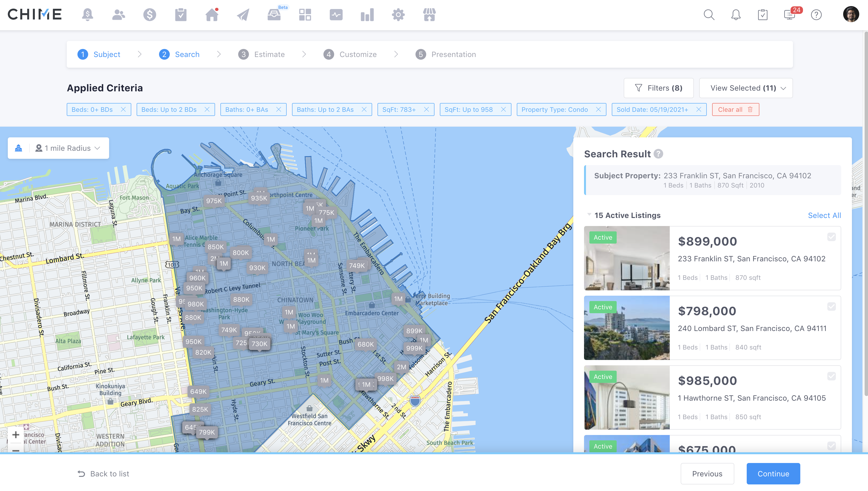Open the View Selected (11) dropdown
The width and height of the screenshot is (868, 491).
[x=745, y=88]
